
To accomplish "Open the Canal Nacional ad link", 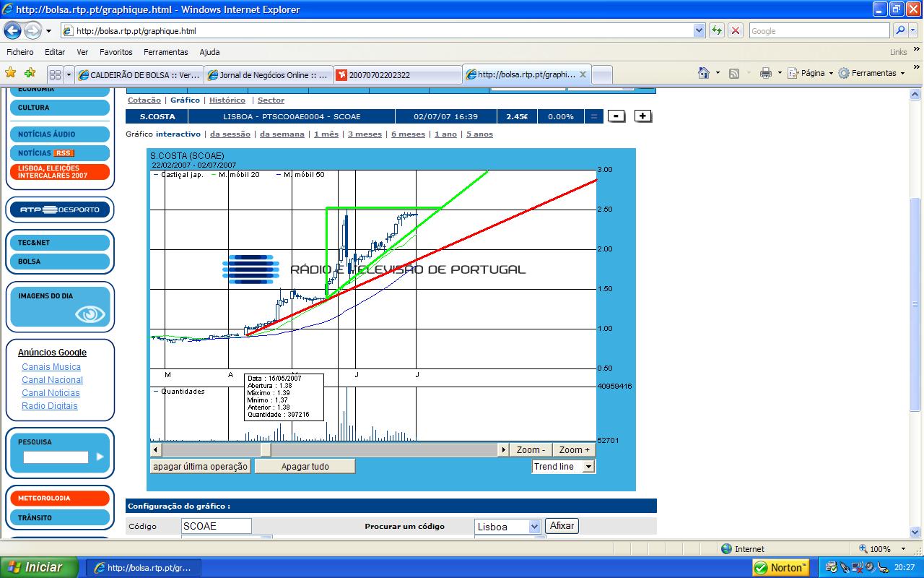I will (x=52, y=380).
